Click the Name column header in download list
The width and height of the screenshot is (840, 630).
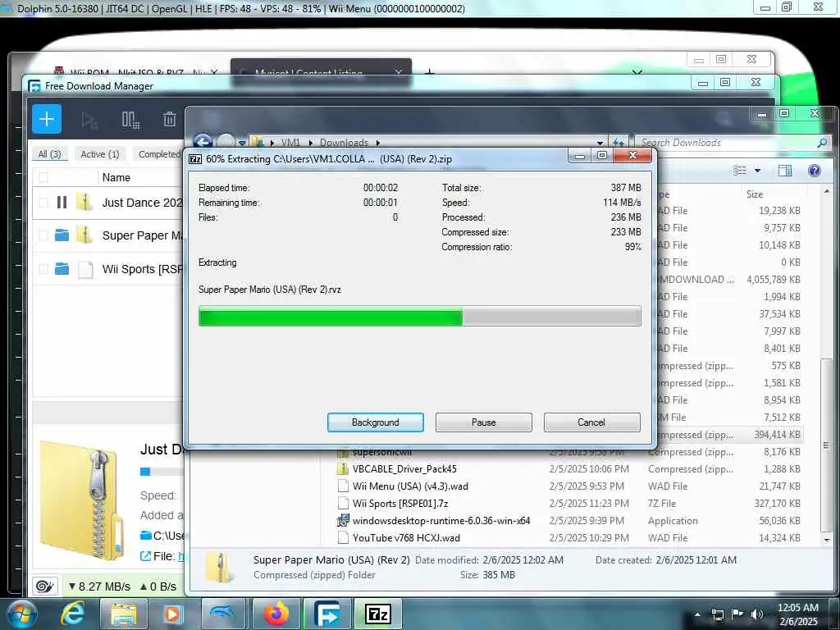[116, 177]
